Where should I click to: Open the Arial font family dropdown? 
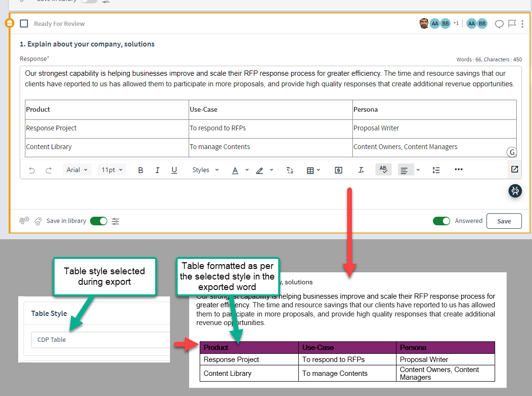(x=77, y=169)
